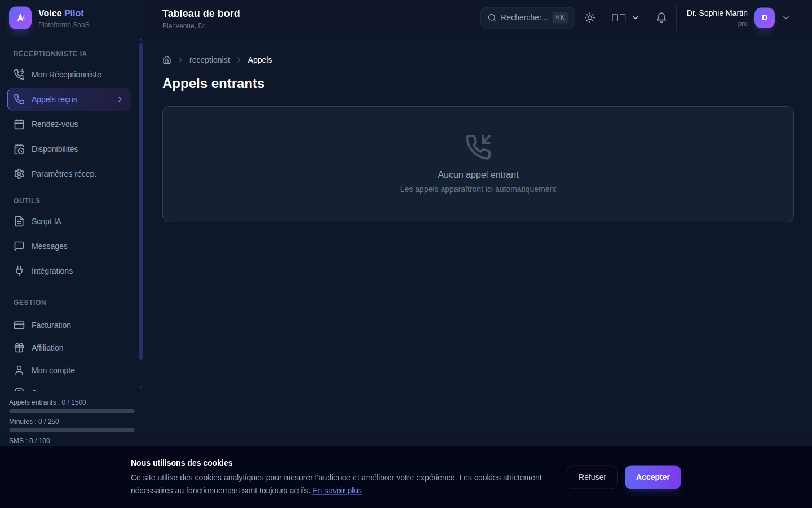This screenshot has height=508, width=812.
Task: Click the Affiliation gift icon
Action: tap(19, 348)
